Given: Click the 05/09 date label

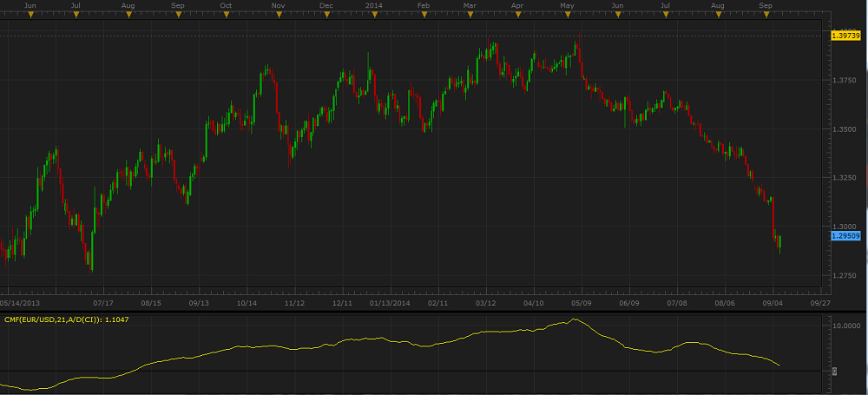Looking at the screenshot, I should pos(582,303).
